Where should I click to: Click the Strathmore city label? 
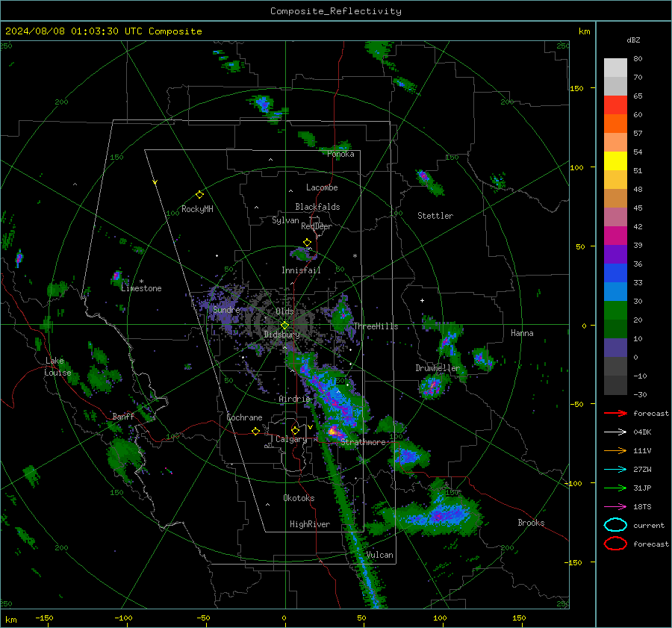tap(363, 442)
